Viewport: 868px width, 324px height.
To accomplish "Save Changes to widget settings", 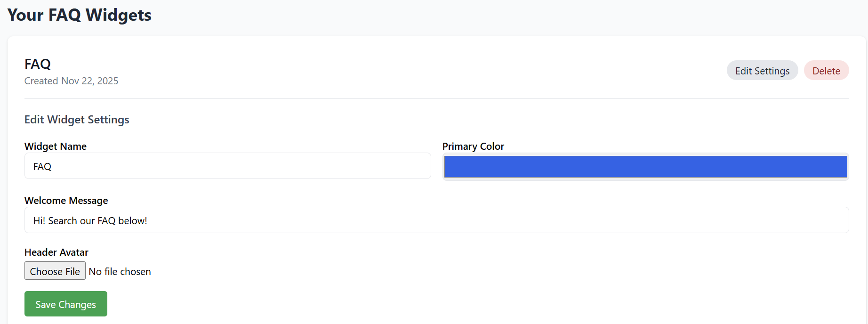I will coord(66,304).
